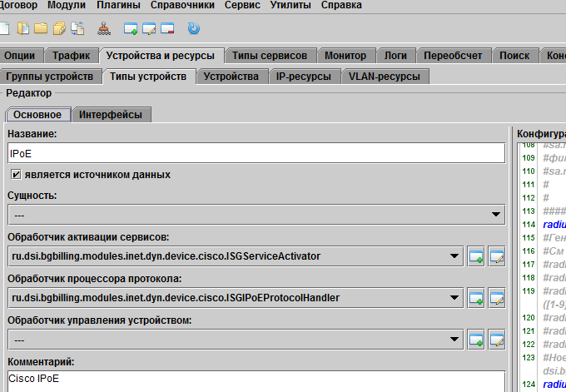The width and height of the screenshot is (566, 392).
Task: Open the Справка menu
Action: coord(341,5)
